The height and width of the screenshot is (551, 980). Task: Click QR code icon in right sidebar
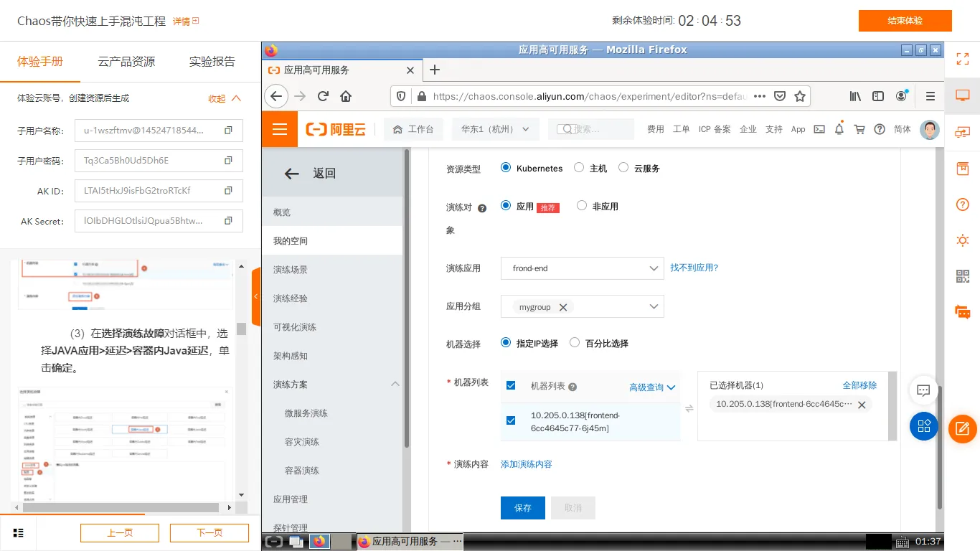click(x=963, y=276)
